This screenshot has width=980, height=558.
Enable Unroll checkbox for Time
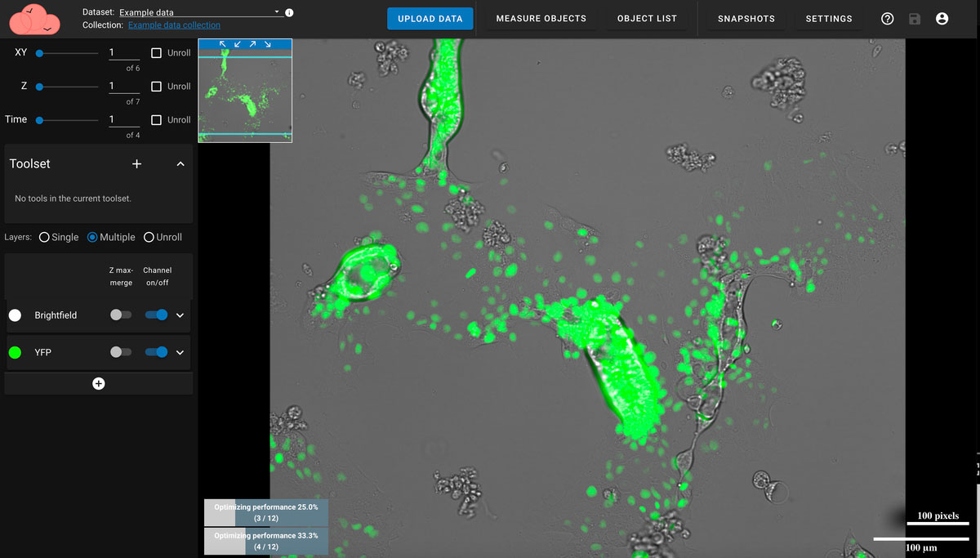coord(157,120)
